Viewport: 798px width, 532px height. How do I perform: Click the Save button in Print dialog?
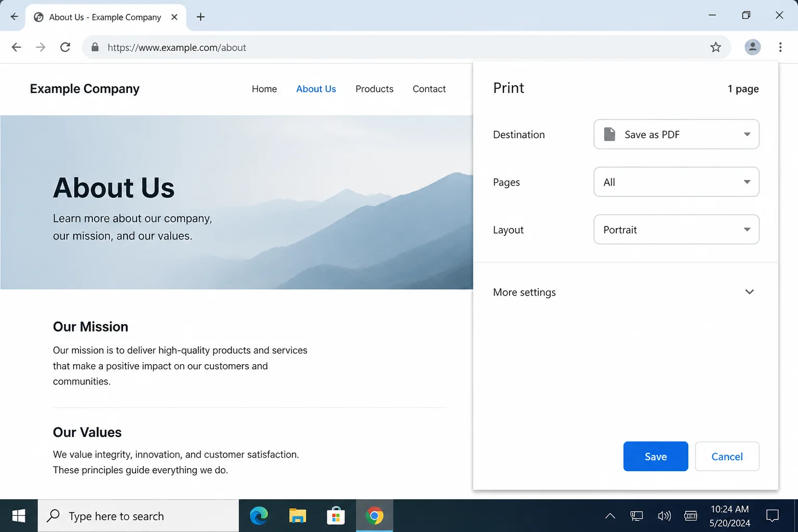pos(656,456)
